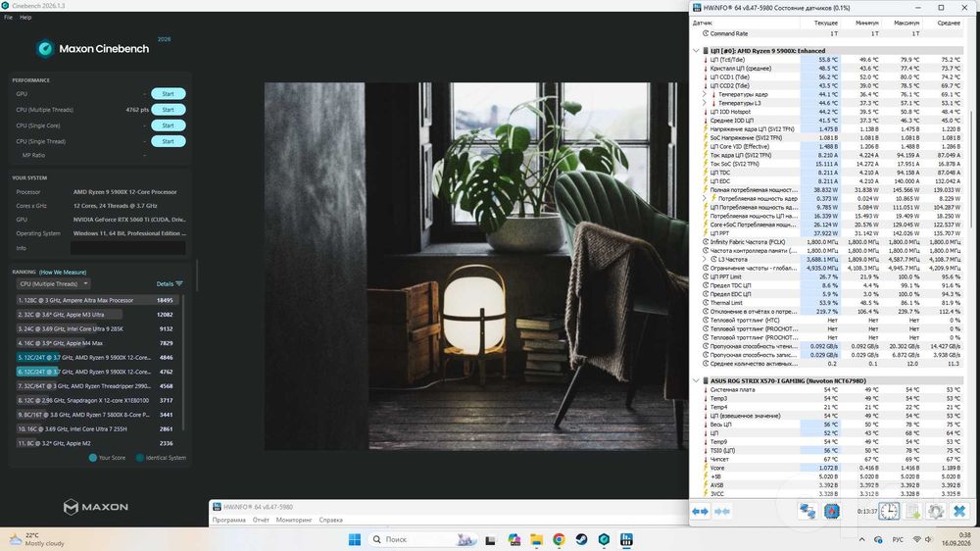Open Copilot app in the taskbar
Viewport: 980px width, 551px height.
pos(514,539)
